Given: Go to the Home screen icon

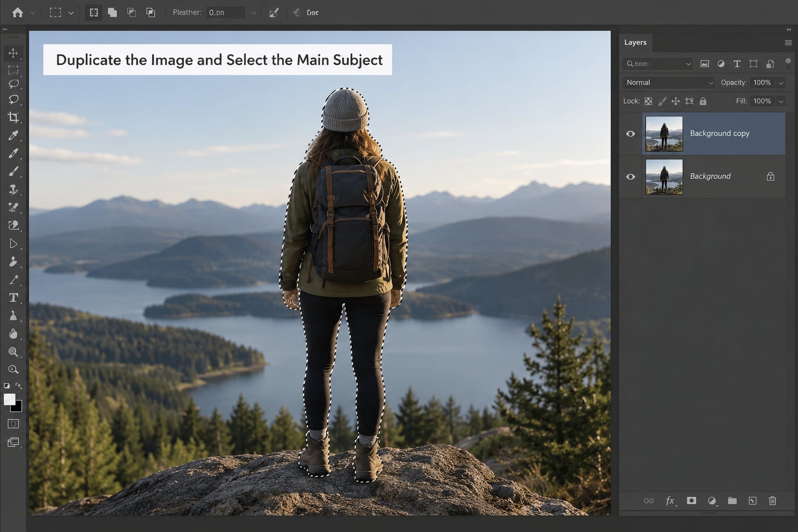Looking at the screenshot, I should pos(18,12).
